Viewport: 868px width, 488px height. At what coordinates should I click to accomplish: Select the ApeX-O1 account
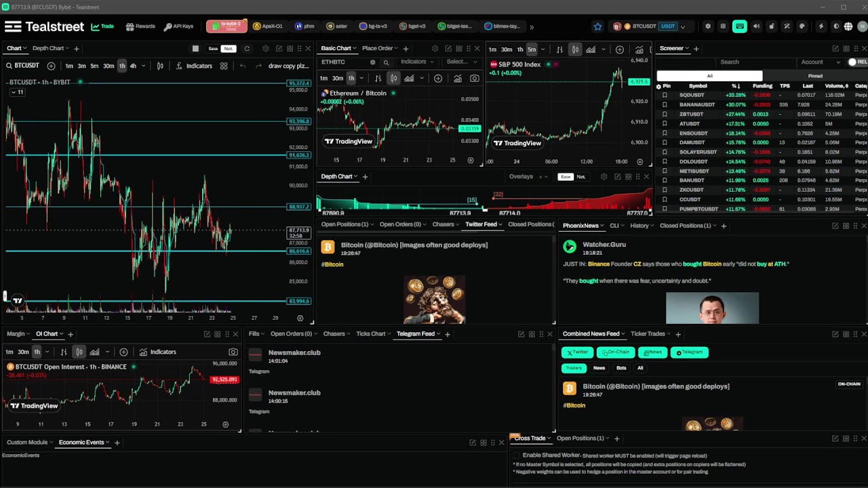267,26
